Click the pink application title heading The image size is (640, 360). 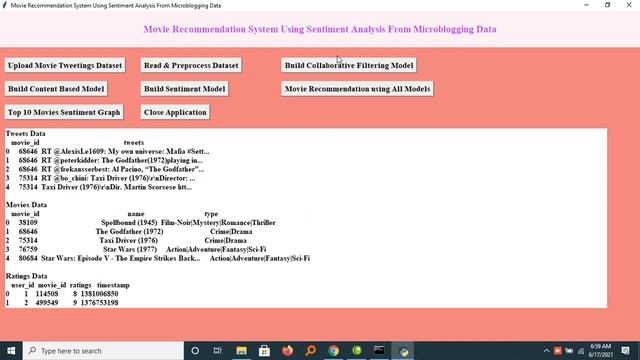320,29
